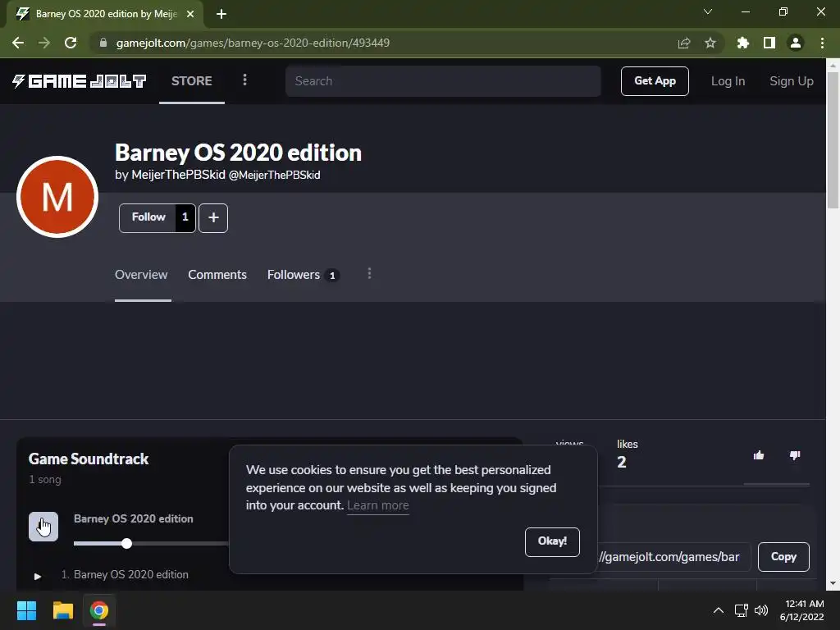Screen dimensions: 840x630
Task: Click the share this page icon
Action: 684,43
